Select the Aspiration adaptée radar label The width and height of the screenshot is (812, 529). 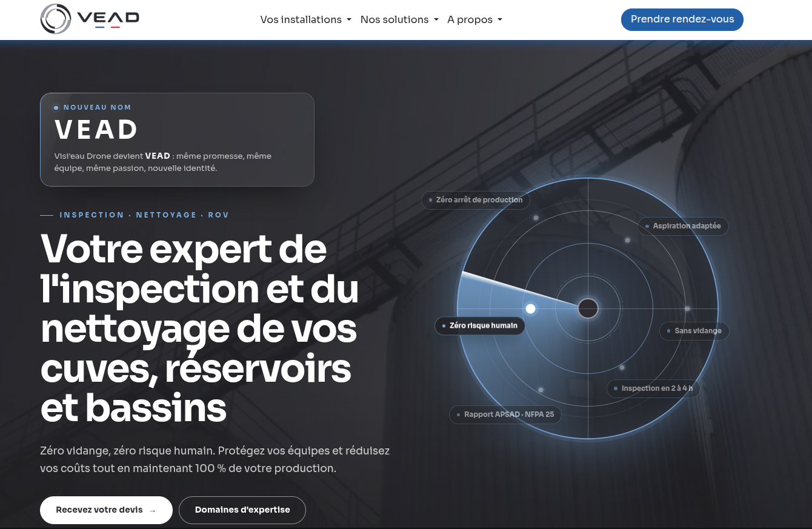point(683,226)
